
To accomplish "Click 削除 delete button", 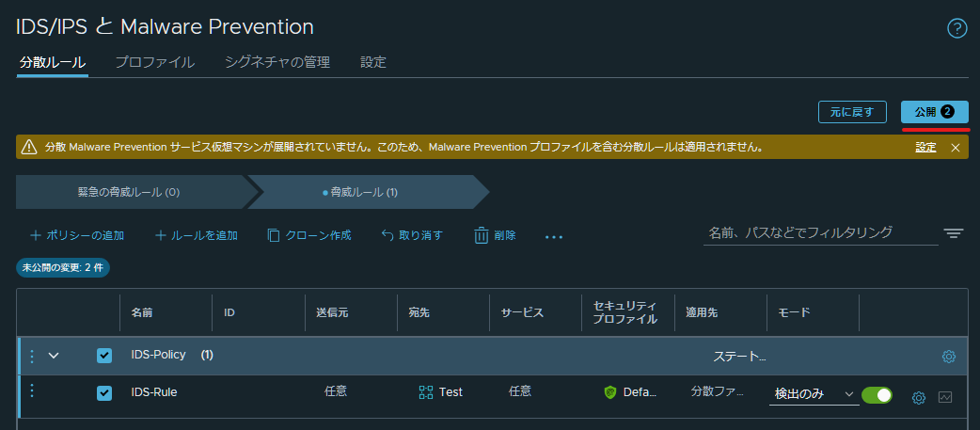I will click(x=495, y=235).
